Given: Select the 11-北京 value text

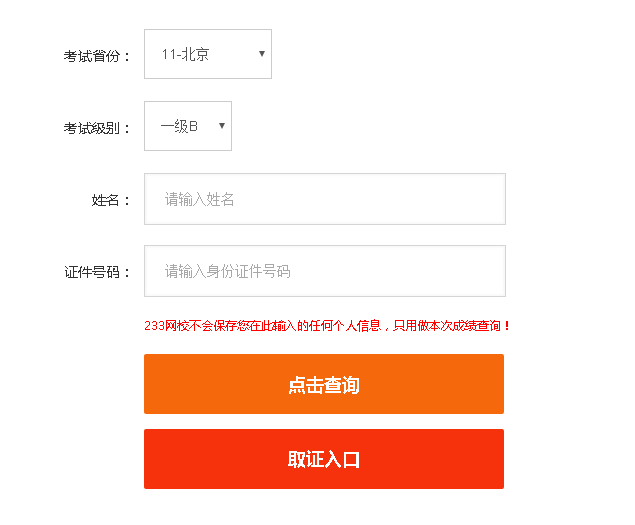Looking at the screenshot, I should 186,55.
